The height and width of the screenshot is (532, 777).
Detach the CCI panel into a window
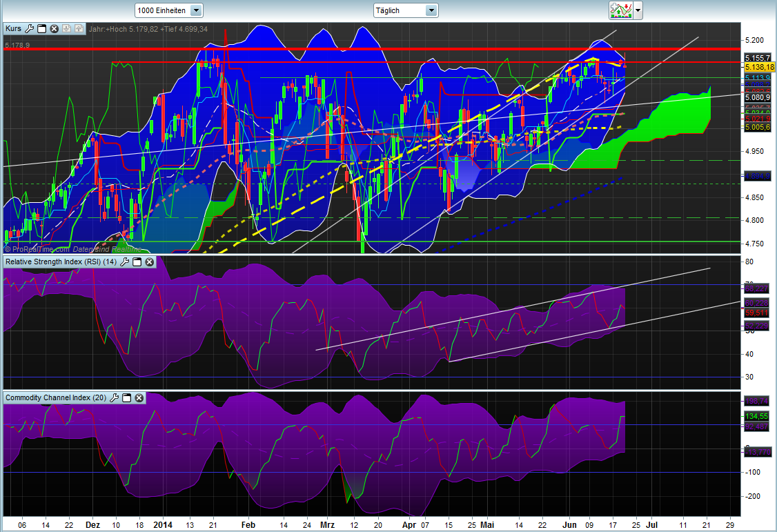126,398
